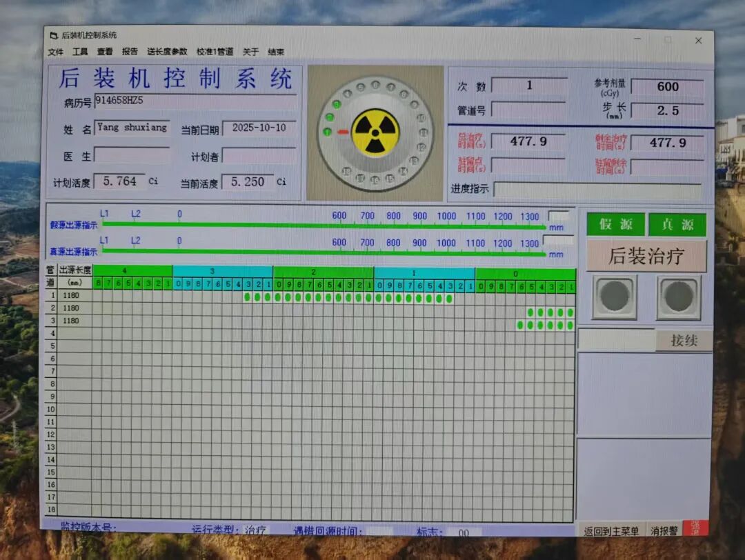Click the red source-position marker on the dial
Image resolution: width=745 pixels, height=560 pixels.
[343, 132]
